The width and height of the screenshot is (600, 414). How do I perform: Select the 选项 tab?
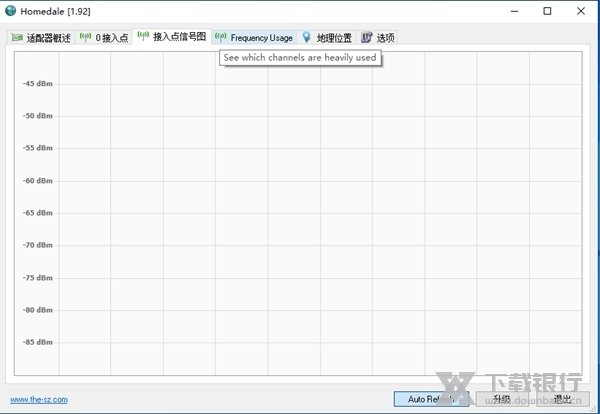(385, 38)
